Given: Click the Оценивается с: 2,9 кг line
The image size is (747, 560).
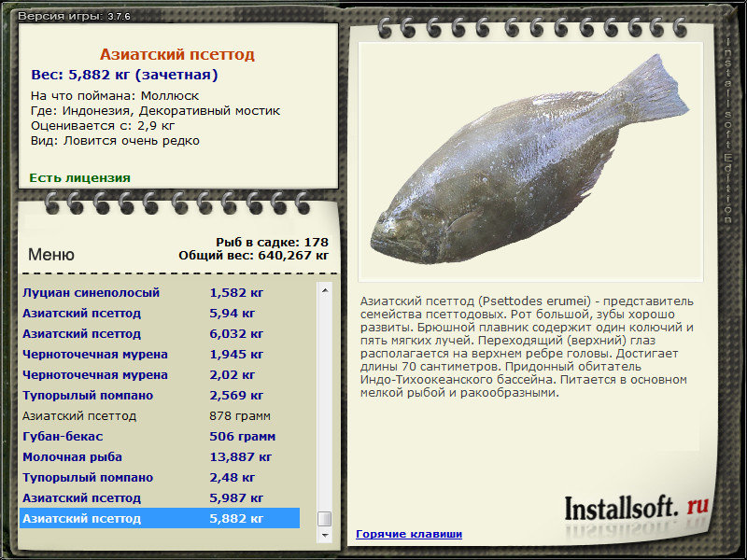Looking at the screenshot, I should [x=103, y=126].
